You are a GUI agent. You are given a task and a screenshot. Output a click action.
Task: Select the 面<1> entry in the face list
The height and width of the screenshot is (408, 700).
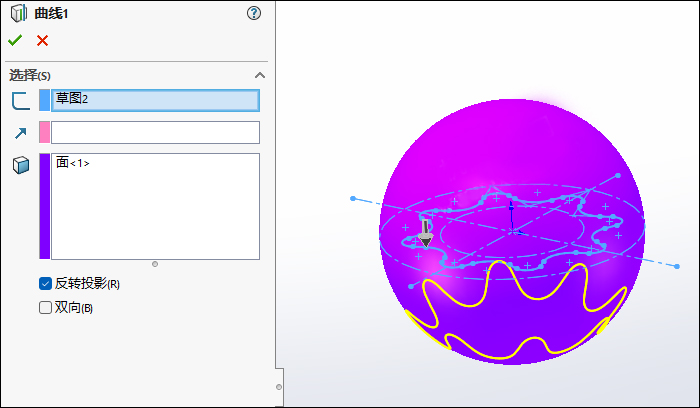coord(73,162)
